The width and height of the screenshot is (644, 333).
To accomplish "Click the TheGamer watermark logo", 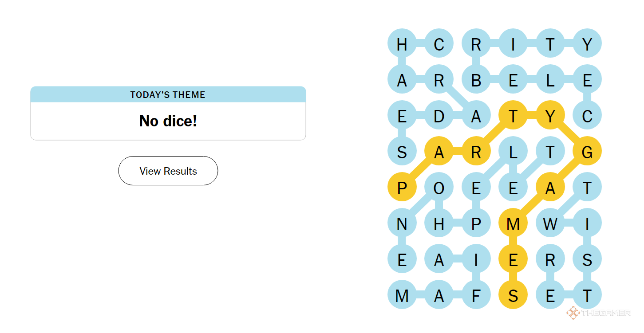I will click(x=598, y=313).
